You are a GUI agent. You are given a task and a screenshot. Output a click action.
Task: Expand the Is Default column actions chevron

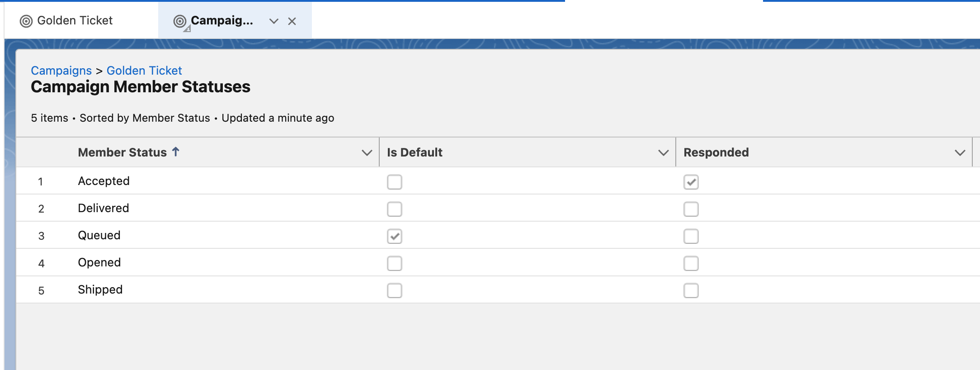coord(663,153)
